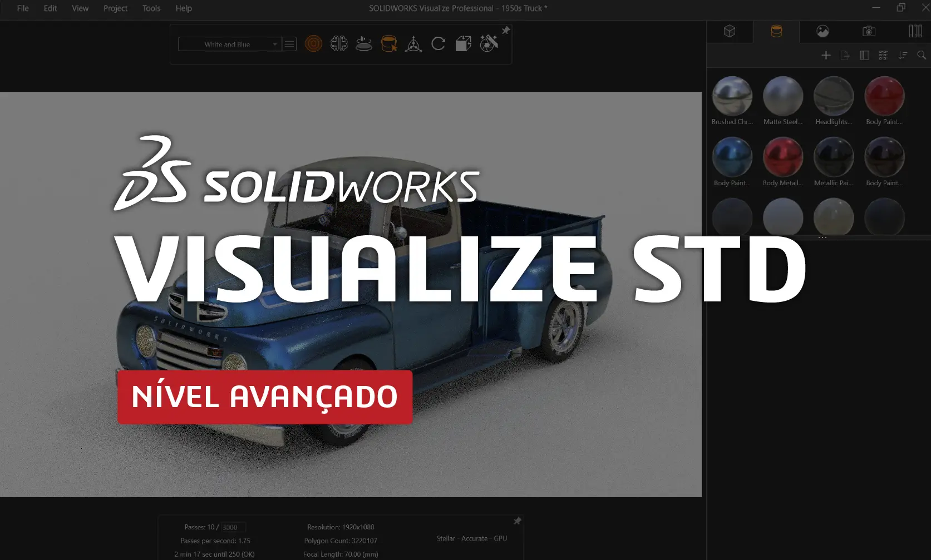Select the orange concentric-circle render mode icon

314,43
